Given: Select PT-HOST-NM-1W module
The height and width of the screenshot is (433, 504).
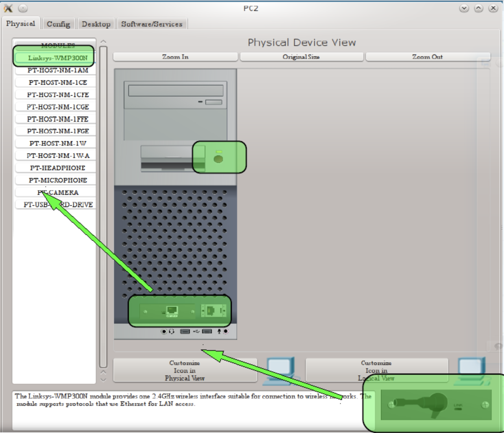Looking at the screenshot, I should (x=56, y=143).
